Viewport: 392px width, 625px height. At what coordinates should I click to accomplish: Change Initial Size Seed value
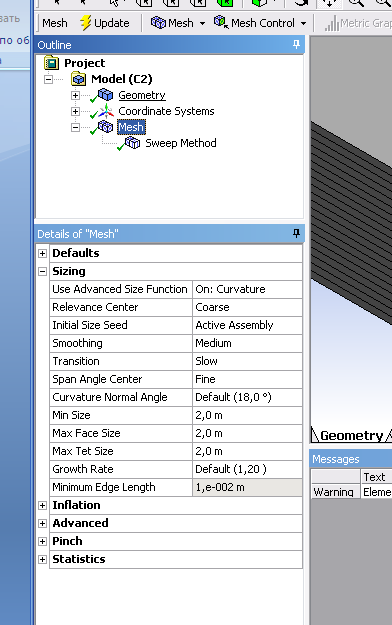pyautogui.click(x=247, y=325)
